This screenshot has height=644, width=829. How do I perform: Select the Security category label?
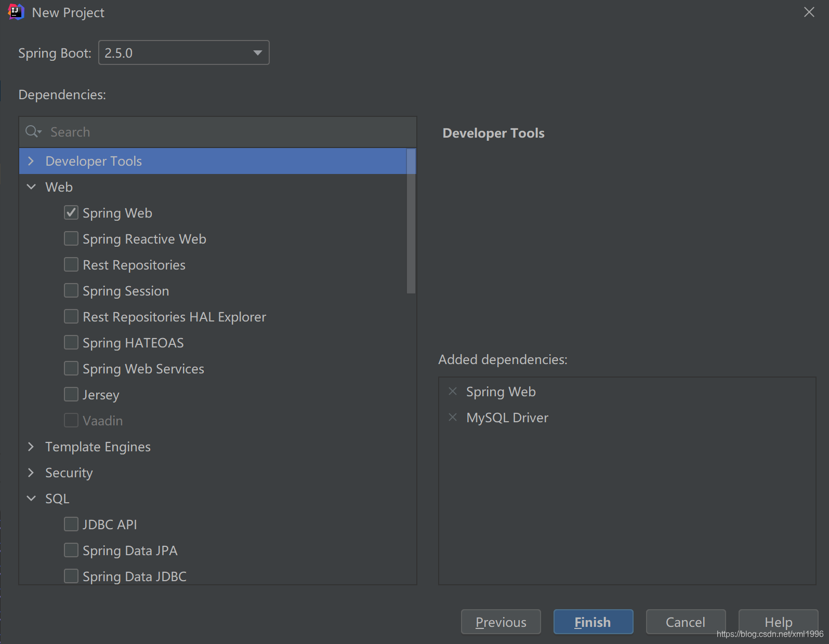click(x=69, y=473)
